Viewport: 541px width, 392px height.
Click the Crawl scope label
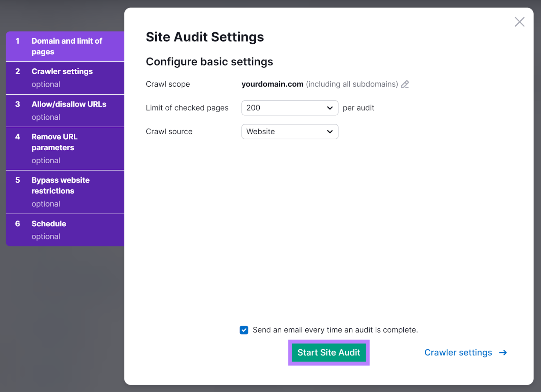tap(168, 84)
